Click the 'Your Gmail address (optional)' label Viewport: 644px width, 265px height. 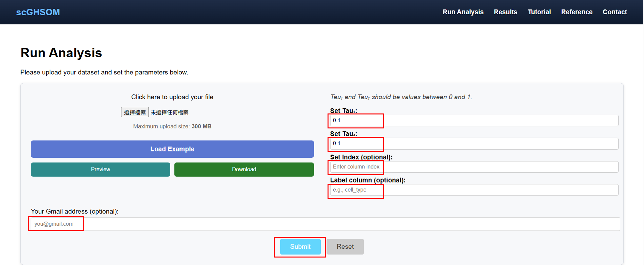pyautogui.click(x=75, y=211)
